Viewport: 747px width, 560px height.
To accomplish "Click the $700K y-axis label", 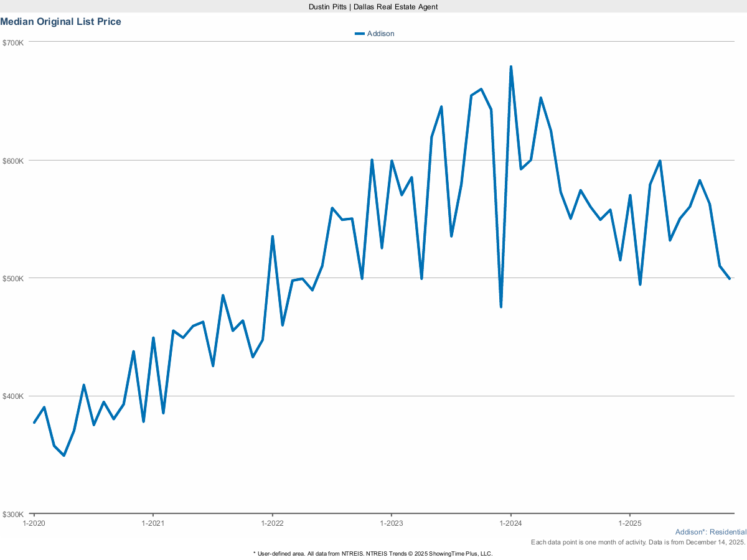I will click(x=12, y=42).
